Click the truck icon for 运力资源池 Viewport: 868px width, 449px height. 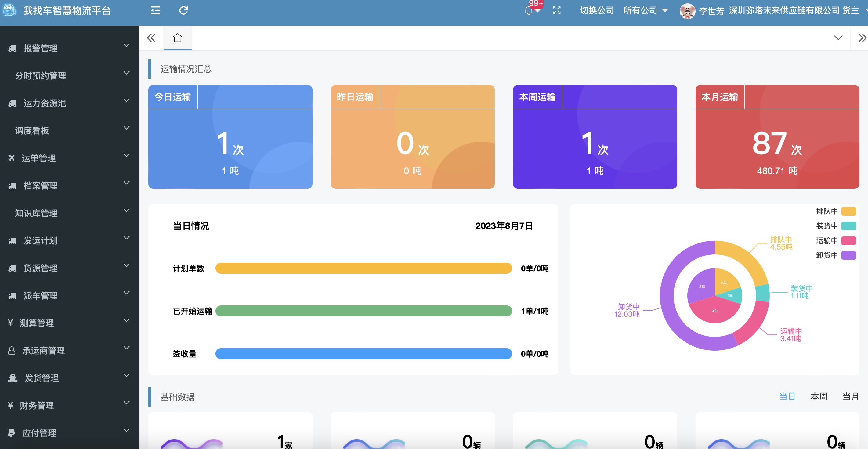[x=13, y=103]
